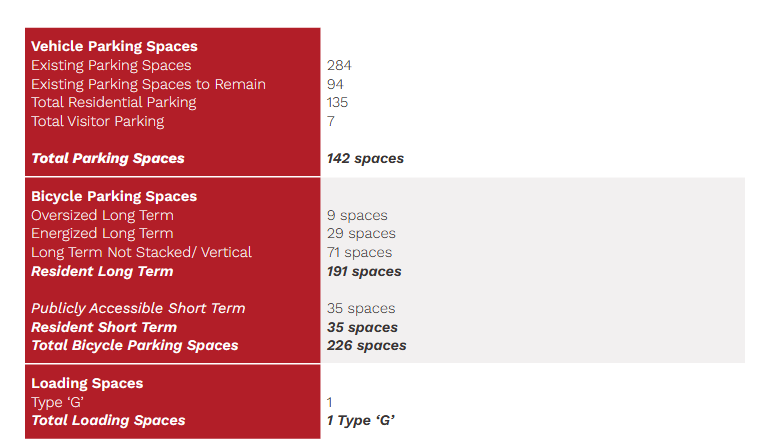Screen dimensions: 775x447
Task: Select 'Publicly Accessible Short Term' label
Action: (x=138, y=308)
